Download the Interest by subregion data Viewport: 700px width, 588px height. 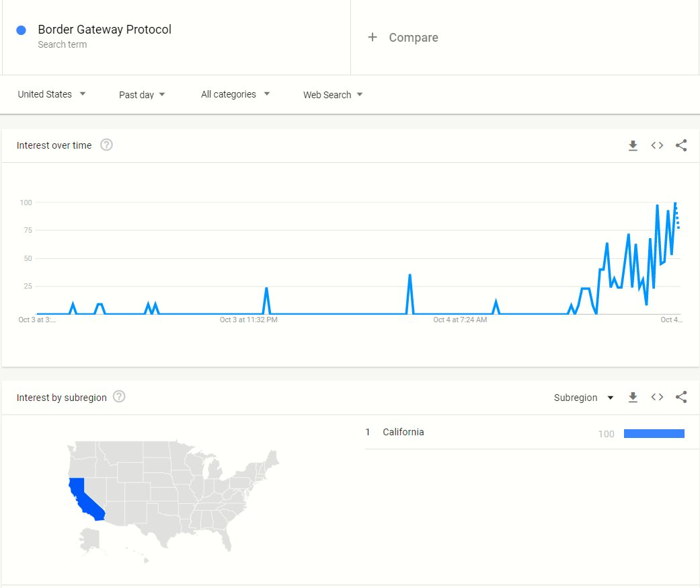click(633, 397)
